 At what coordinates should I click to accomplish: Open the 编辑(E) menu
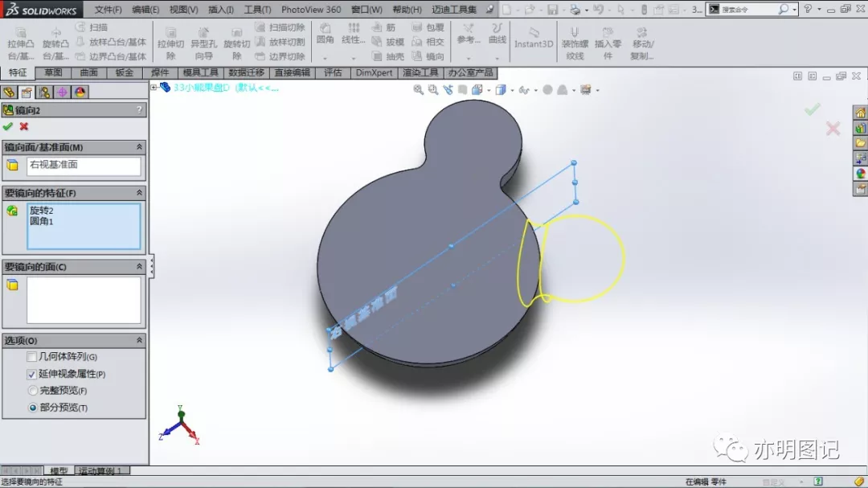[145, 10]
